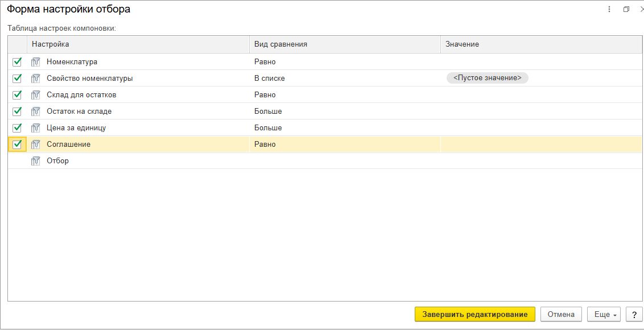Open comparison type 'В списке' cell
644x330 pixels.
point(270,79)
